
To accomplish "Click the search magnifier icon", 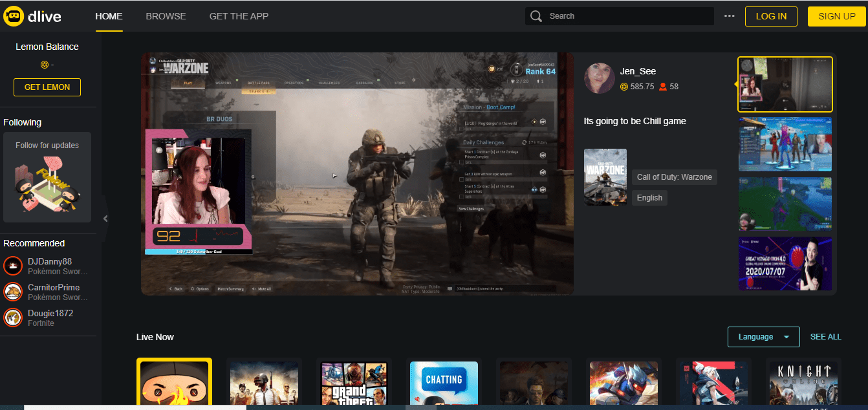I will click(536, 16).
